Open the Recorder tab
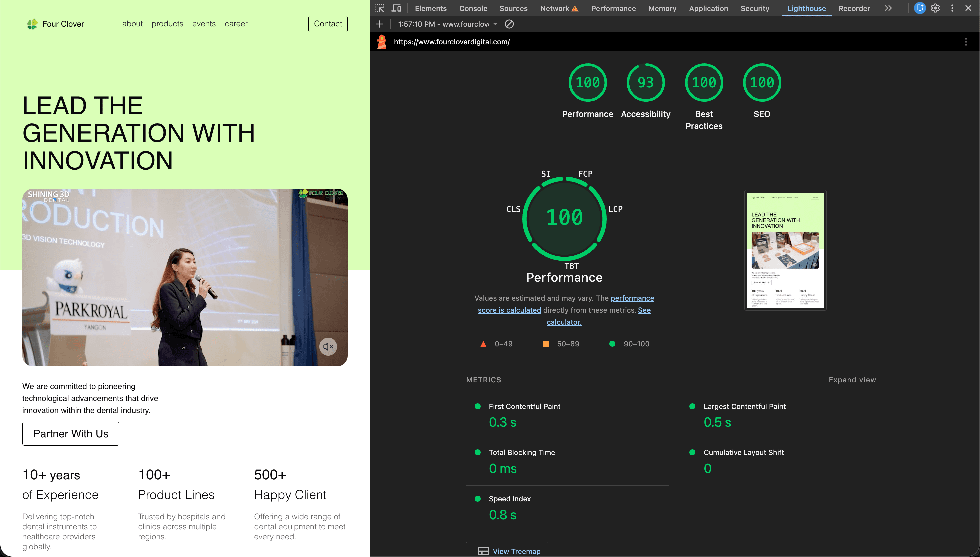Viewport: 980px width, 557px height. coord(854,8)
